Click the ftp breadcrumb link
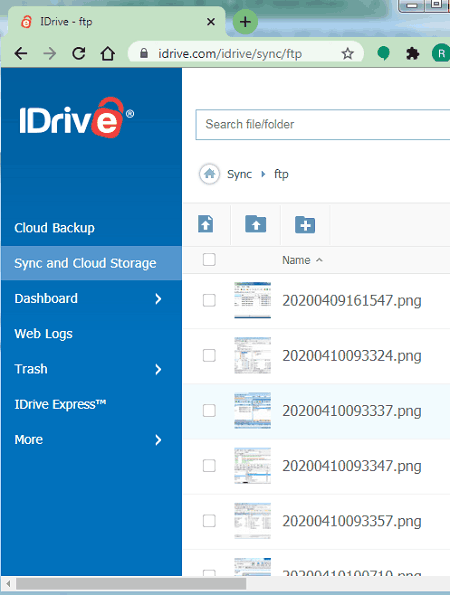This screenshot has width=450, height=595. pyautogui.click(x=281, y=174)
